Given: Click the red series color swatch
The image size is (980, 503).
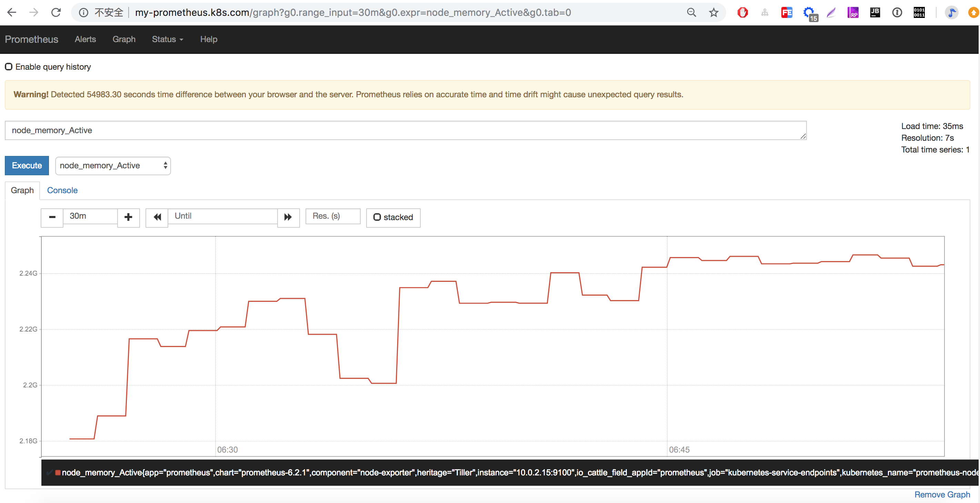Looking at the screenshot, I should coord(58,473).
